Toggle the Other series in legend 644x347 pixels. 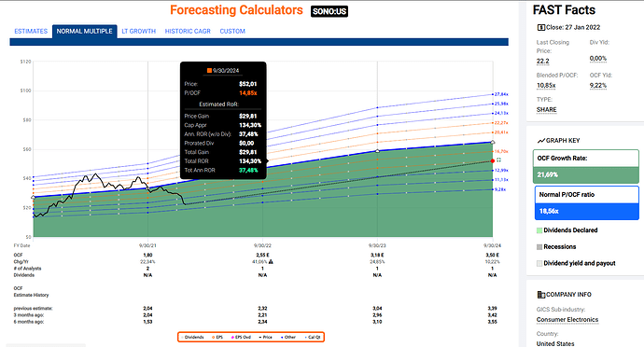[288, 337]
